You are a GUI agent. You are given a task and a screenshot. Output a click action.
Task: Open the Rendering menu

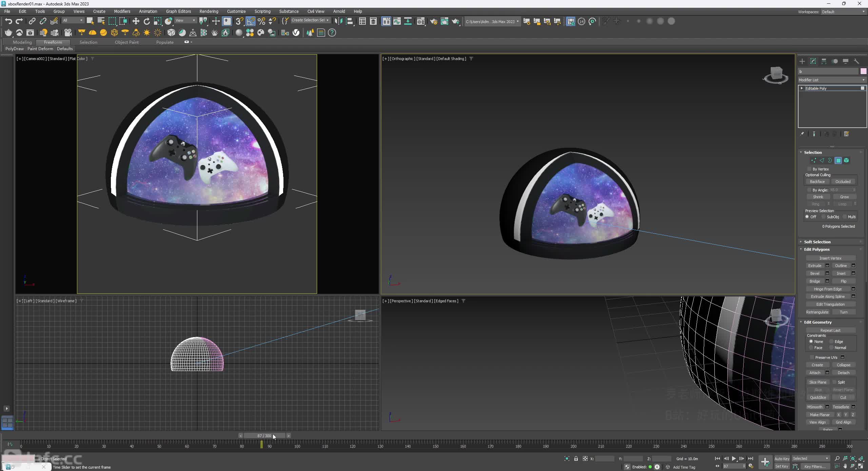[x=209, y=11]
